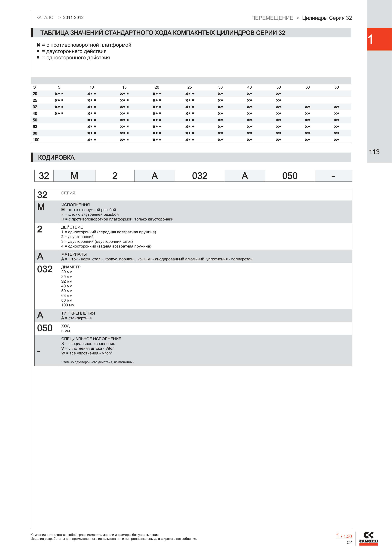Click the '100 мм' diameter entry
Image resolution: width=392 pixels, height=555 pixels.
pos(68,305)
